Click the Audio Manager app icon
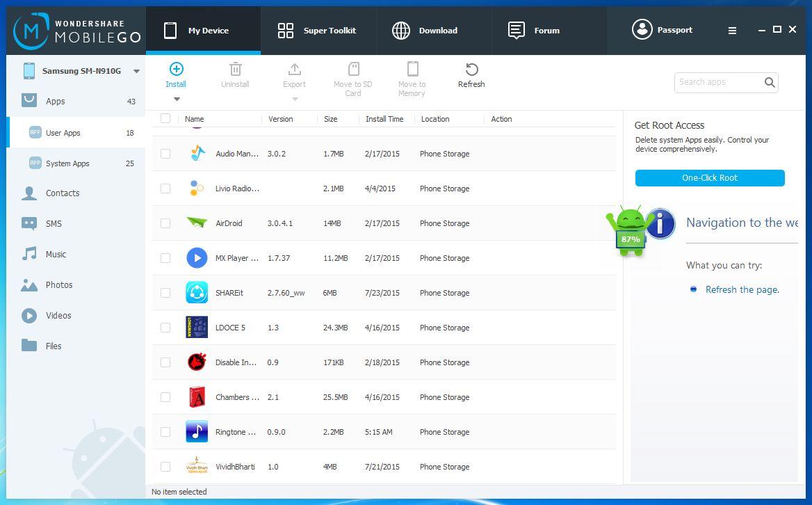This screenshot has height=505, width=812. (197, 153)
